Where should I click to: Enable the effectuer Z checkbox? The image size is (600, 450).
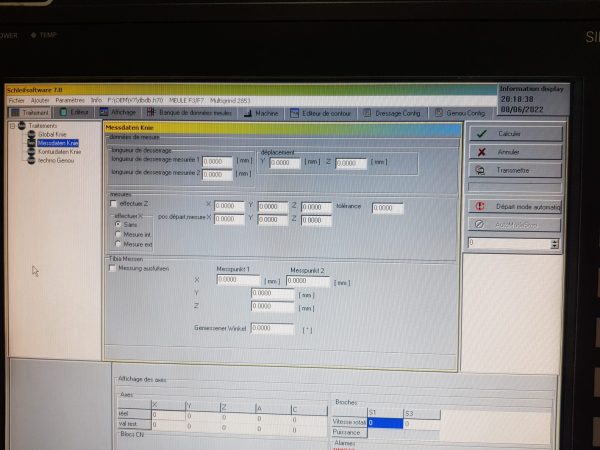click(x=113, y=203)
